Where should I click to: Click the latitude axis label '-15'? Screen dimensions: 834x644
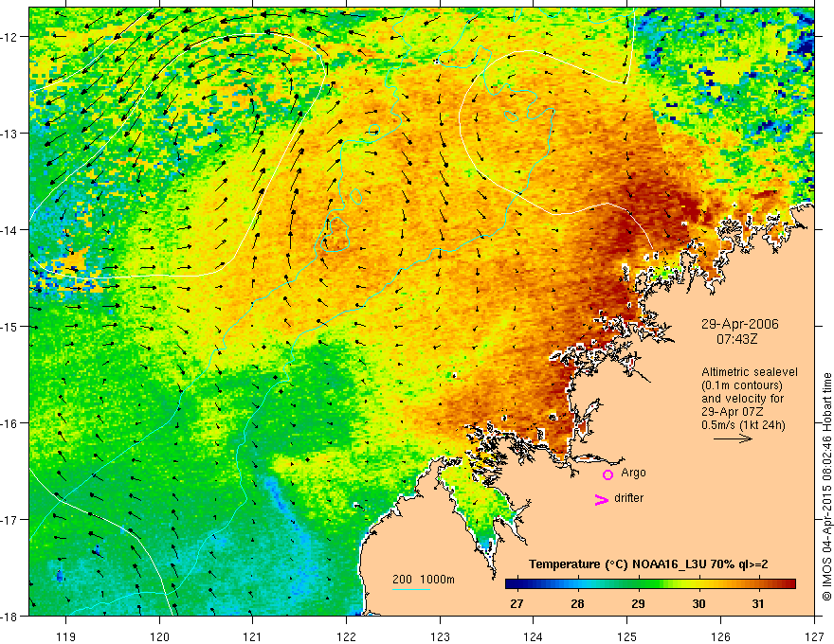click(x=10, y=326)
